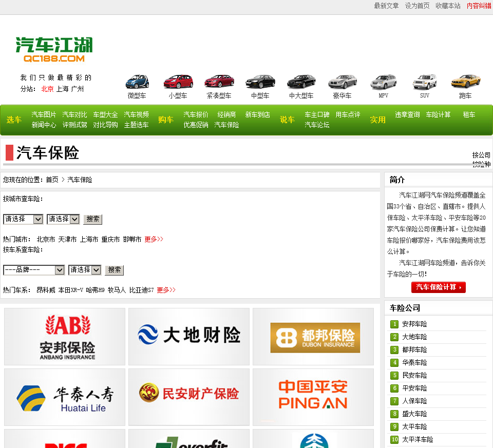Viewport: 493px width, 448px height.
Task: Switch to the 北京 sub-site
Action: 47,89
